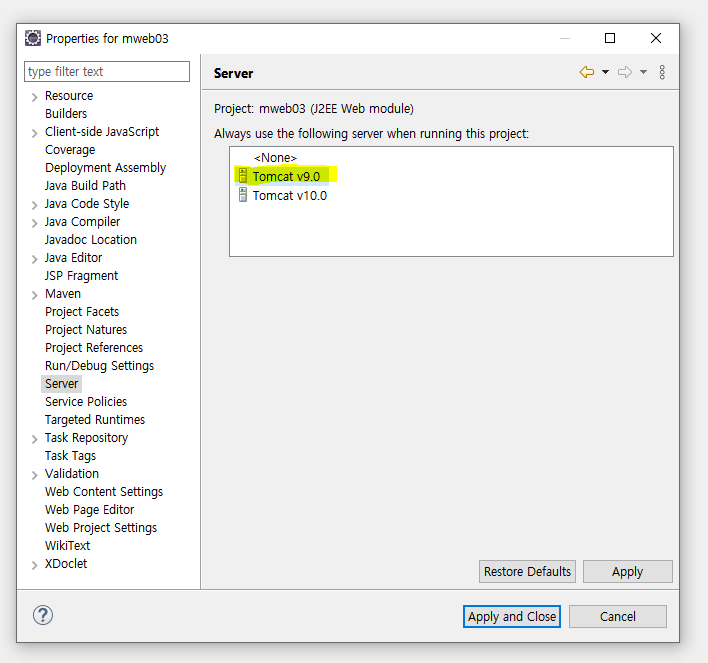Open Project References page

(x=94, y=348)
